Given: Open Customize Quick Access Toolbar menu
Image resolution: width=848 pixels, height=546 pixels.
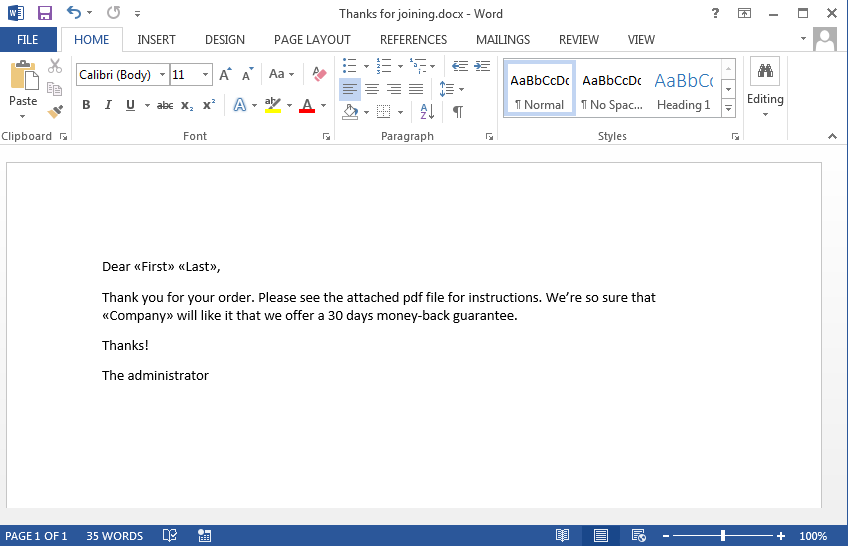Looking at the screenshot, I should tap(137, 14).
